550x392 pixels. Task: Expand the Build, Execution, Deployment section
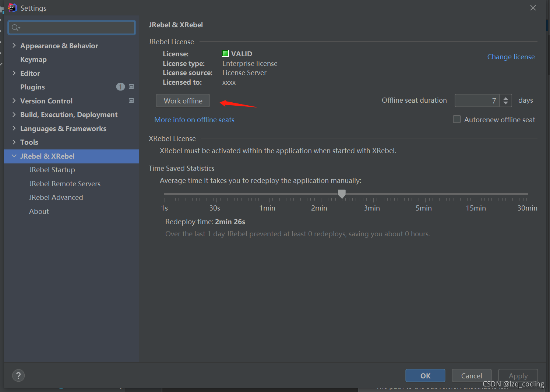point(14,114)
